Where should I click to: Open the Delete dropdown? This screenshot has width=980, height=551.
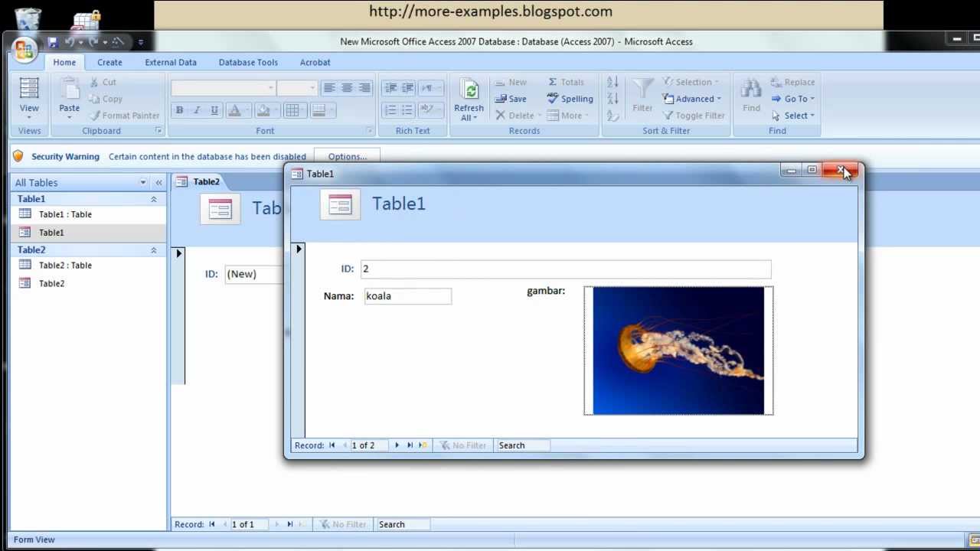click(518, 116)
